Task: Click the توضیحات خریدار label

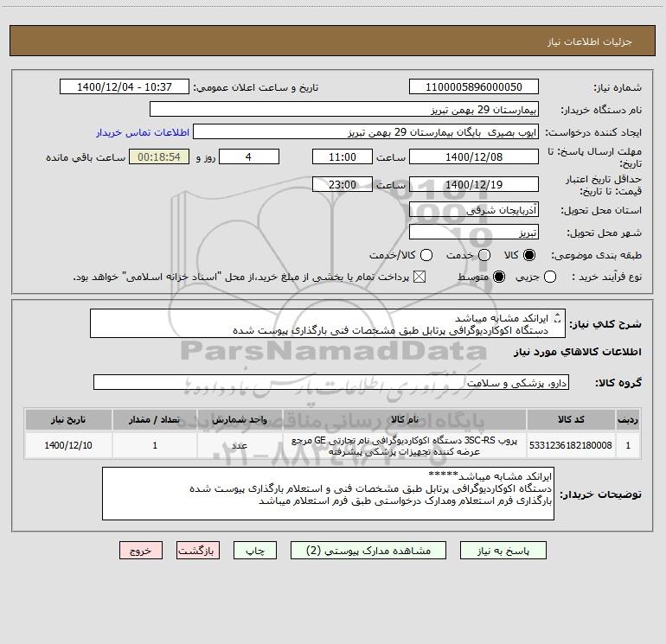Action: pyautogui.click(x=600, y=494)
